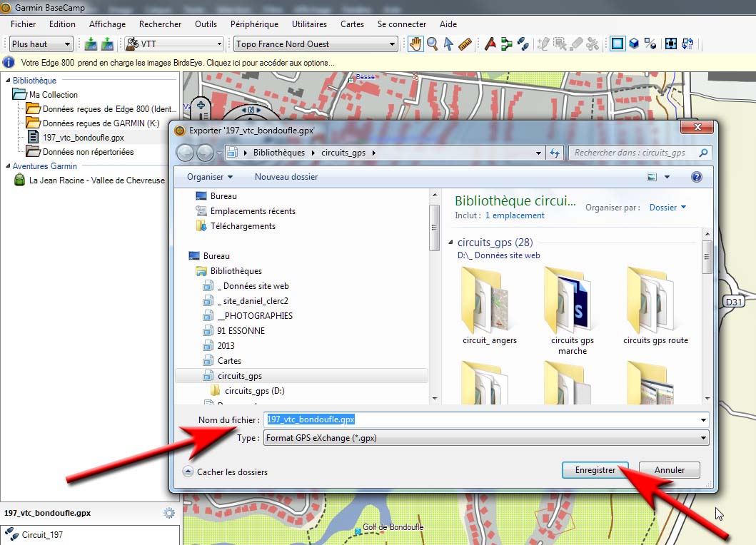Viewport: 756px width, 545px height.
Task: Click the help question mark icon
Action: [696, 177]
